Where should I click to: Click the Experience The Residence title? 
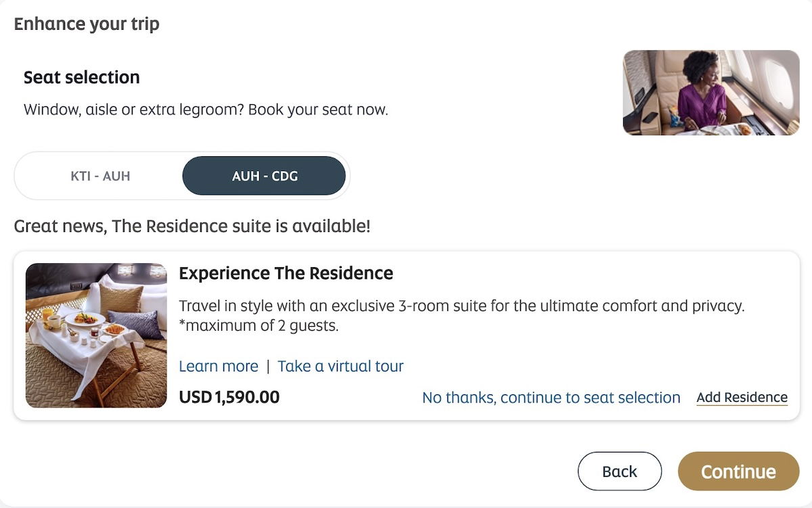pyautogui.click(x=286, y=273)
